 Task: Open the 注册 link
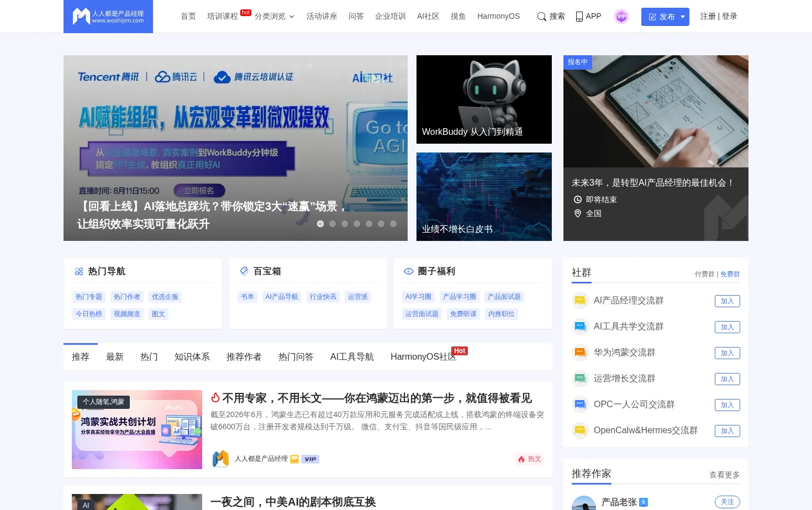tap(708, 17)
